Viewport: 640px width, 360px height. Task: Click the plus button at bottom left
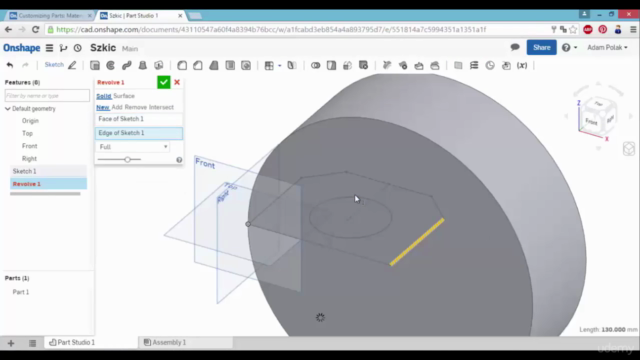pos(11,343)
